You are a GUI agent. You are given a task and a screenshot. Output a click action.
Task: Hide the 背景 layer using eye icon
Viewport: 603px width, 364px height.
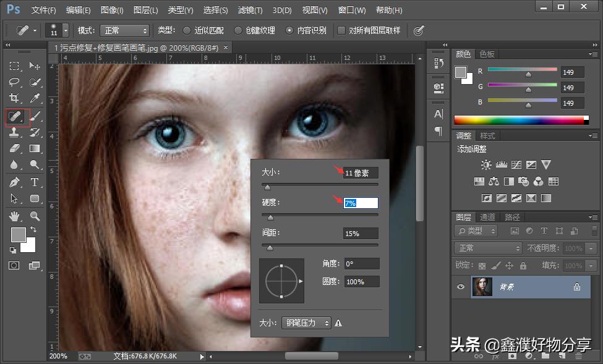point(460,287)
